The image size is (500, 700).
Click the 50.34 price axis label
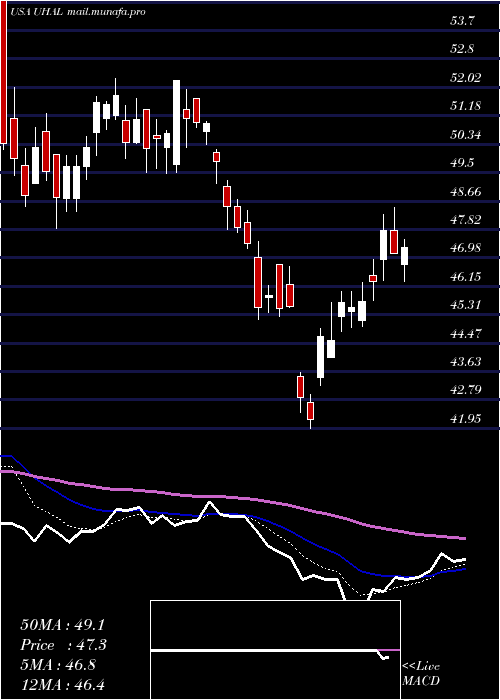[x=466, y=134]
